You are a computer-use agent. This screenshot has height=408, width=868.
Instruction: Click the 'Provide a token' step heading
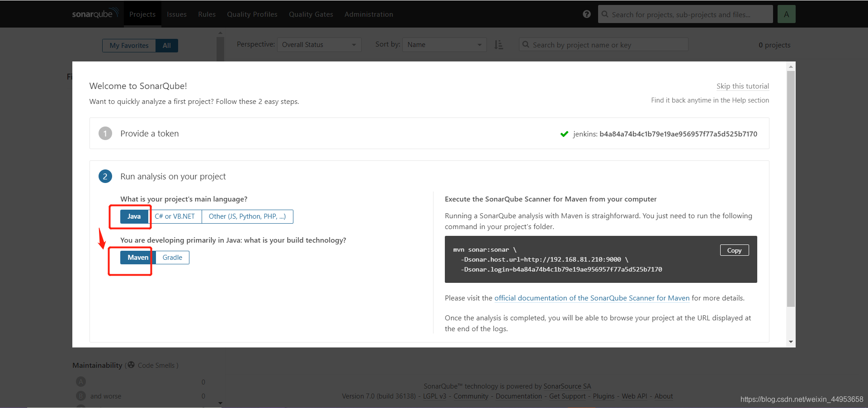[x=150, y=133]
